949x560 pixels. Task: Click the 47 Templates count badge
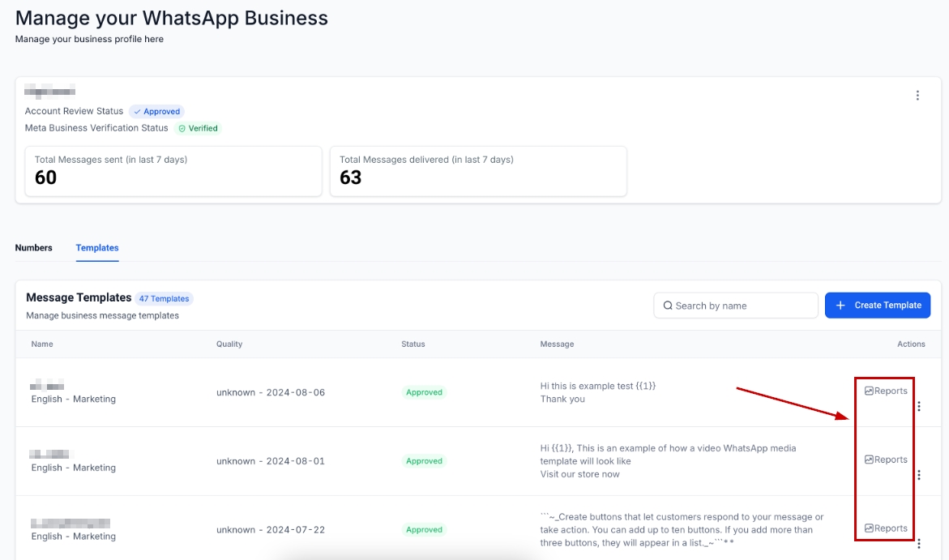[164, 298]
